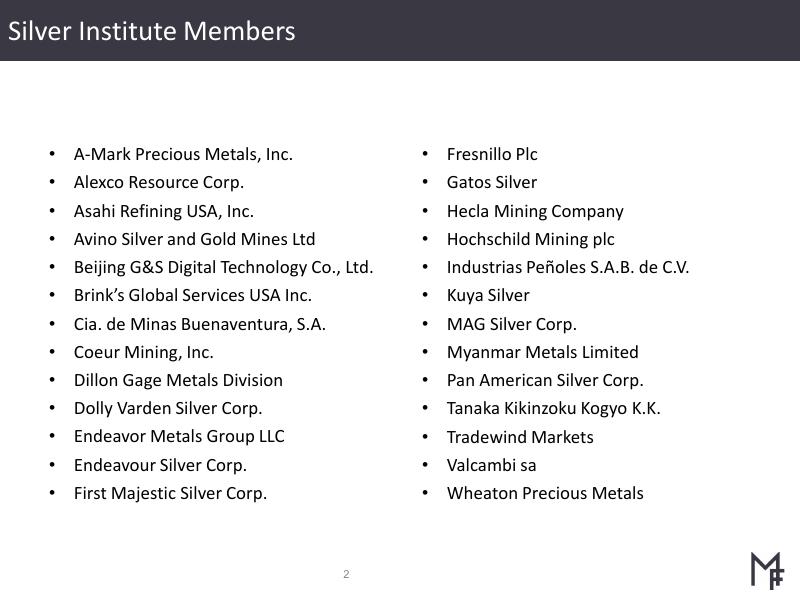
Task: Click Tanaka Kikinzoku Kogyo K.K.
Action: [x=554, y=408]
